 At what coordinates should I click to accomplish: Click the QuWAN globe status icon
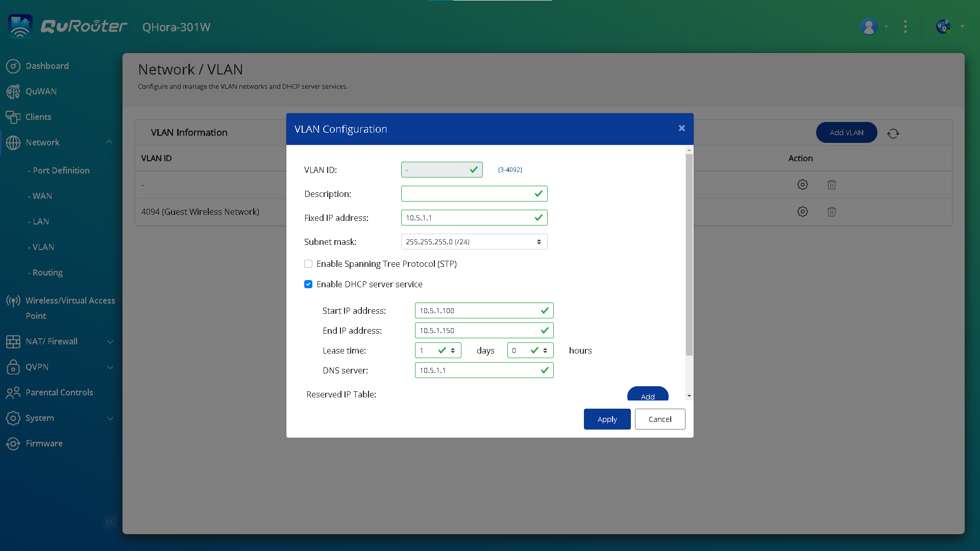pos(943,27)
